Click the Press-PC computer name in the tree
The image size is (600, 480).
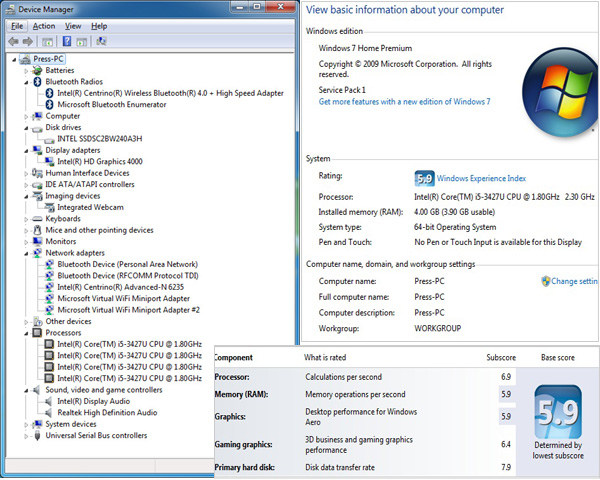click(x=48, y=59)
